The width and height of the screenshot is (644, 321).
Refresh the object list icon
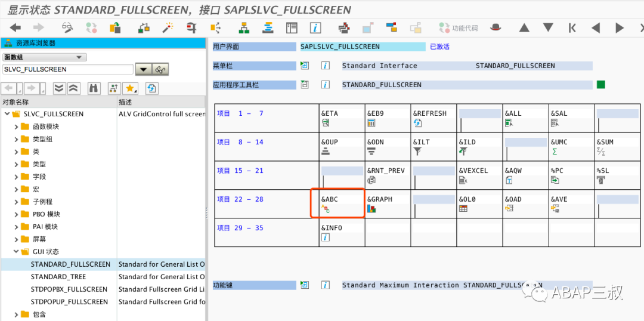(x=151, y=88)
